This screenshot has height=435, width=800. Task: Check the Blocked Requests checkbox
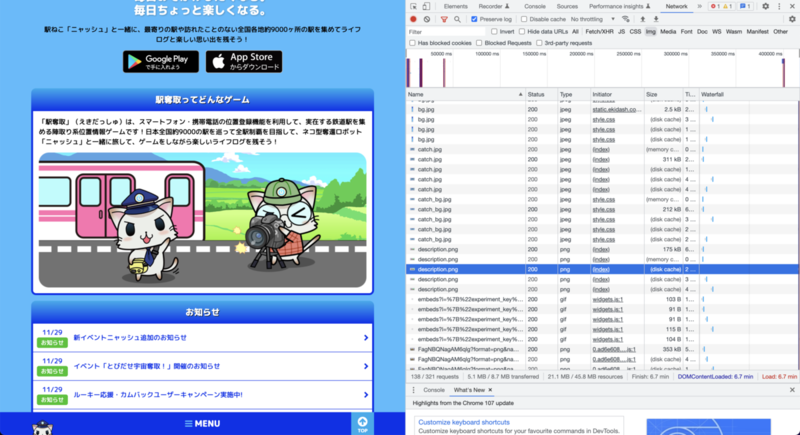point(479,43)
